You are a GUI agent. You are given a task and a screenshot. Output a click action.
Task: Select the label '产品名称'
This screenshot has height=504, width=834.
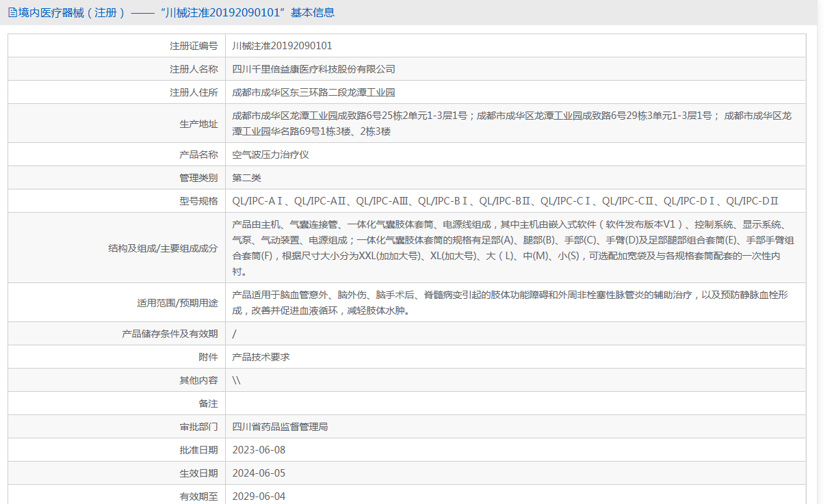tap(198, 155)
